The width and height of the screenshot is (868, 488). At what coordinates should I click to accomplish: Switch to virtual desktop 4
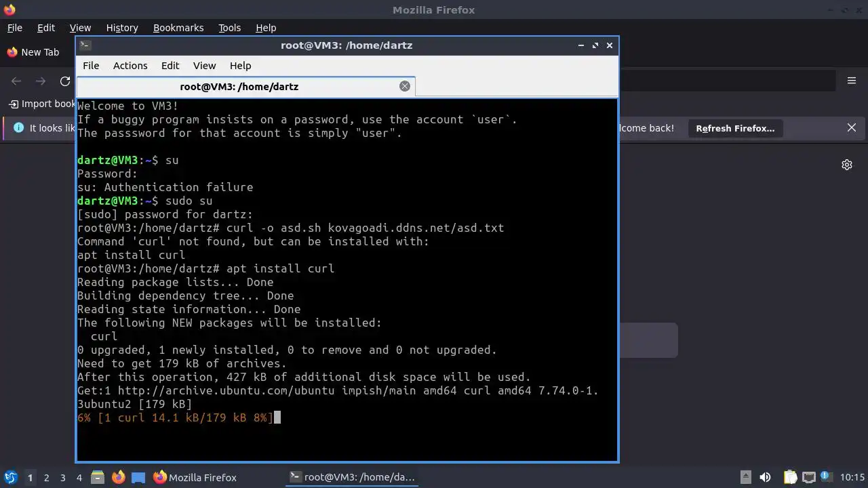point(79,477)
